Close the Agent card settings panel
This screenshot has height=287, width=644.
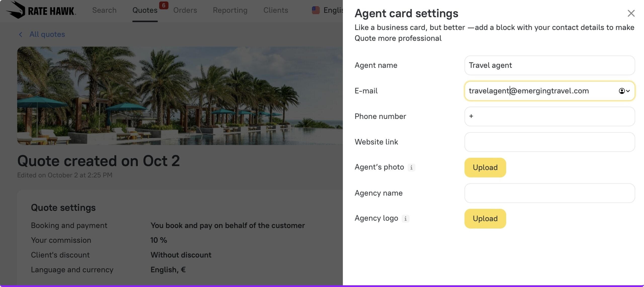[631, 13]
